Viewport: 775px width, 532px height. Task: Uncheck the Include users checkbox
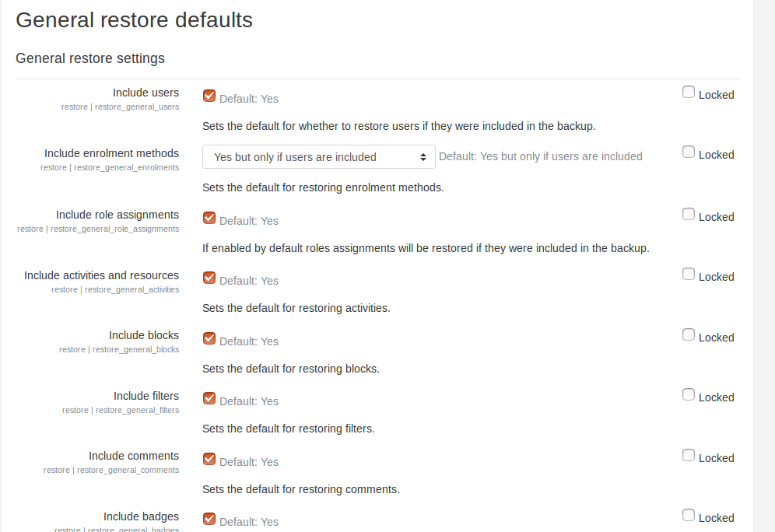coord(209,96)
